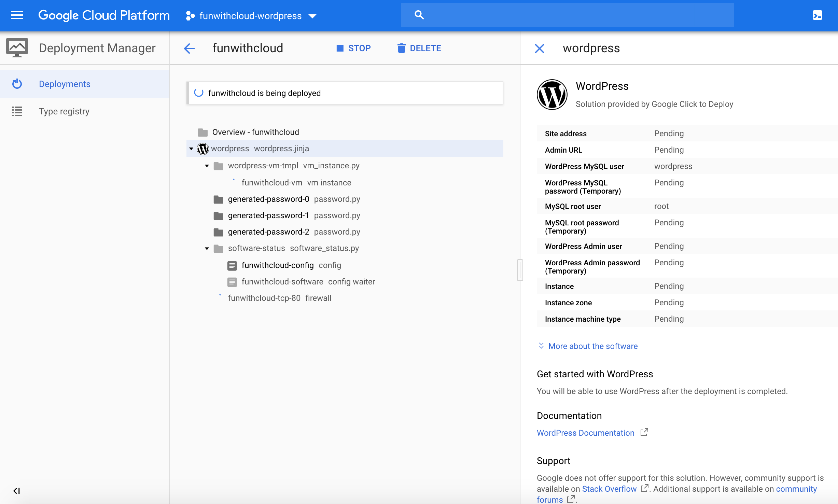Activate Cloud Shell terminal icon
Screen dimensions: 838x504
817,15
